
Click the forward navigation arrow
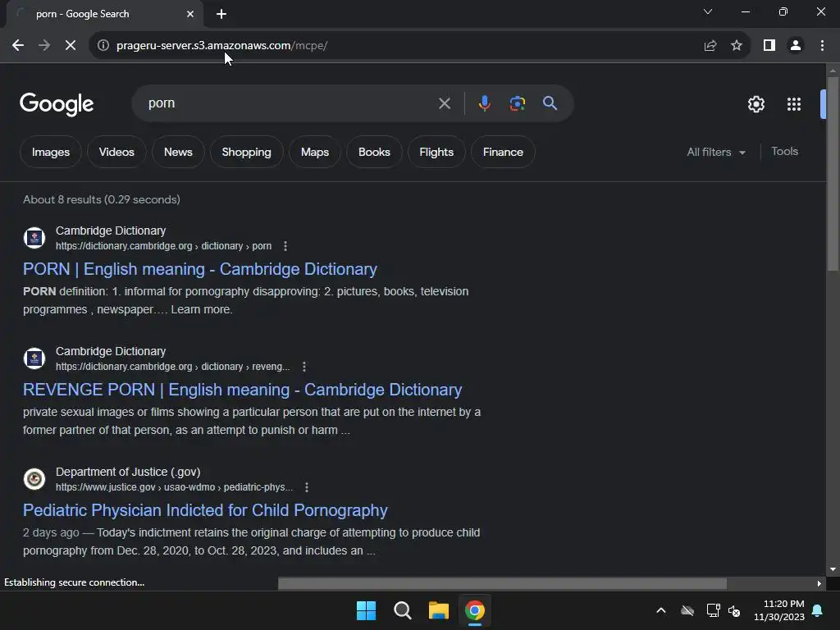[44, 46]
